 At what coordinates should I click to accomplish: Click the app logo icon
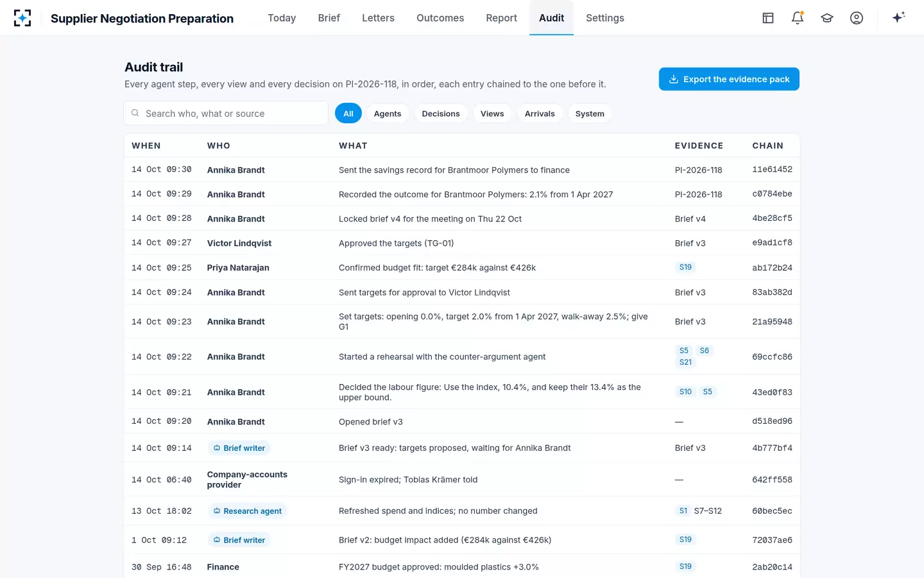point(22,18)
